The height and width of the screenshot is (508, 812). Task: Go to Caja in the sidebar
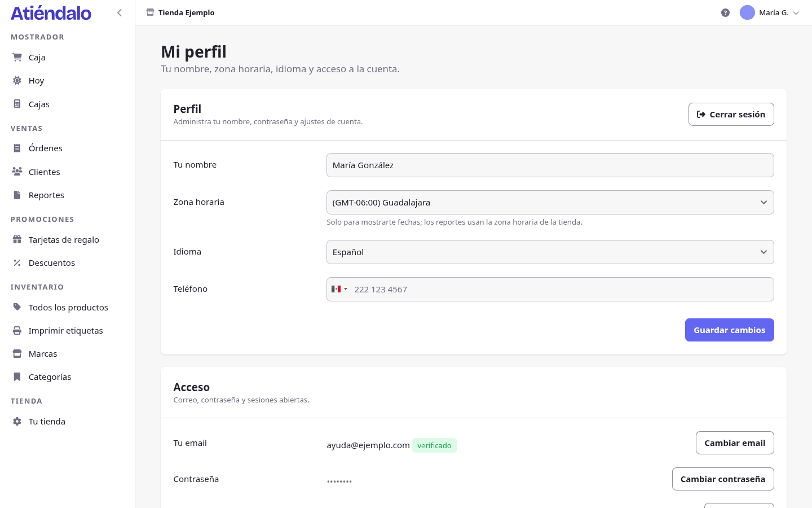pyautogui.click(x=68, y=58)
